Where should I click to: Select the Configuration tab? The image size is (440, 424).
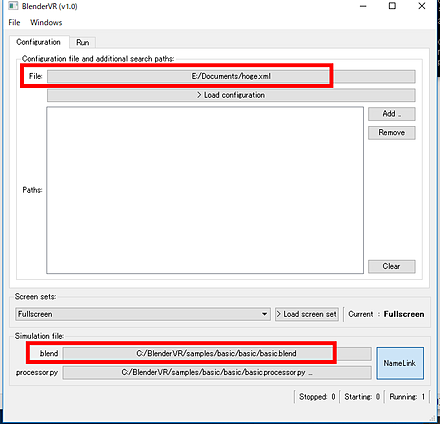pos(39,42)
